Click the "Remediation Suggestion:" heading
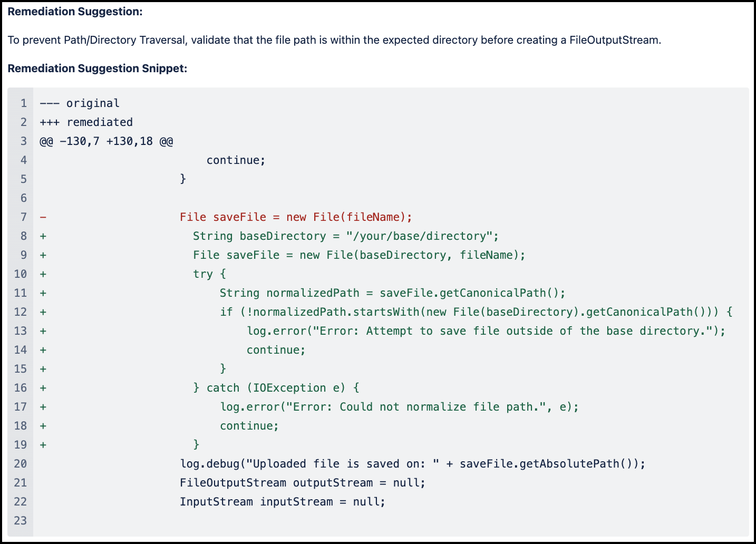Screen dimensions: 756x544 tap(75, 12)
